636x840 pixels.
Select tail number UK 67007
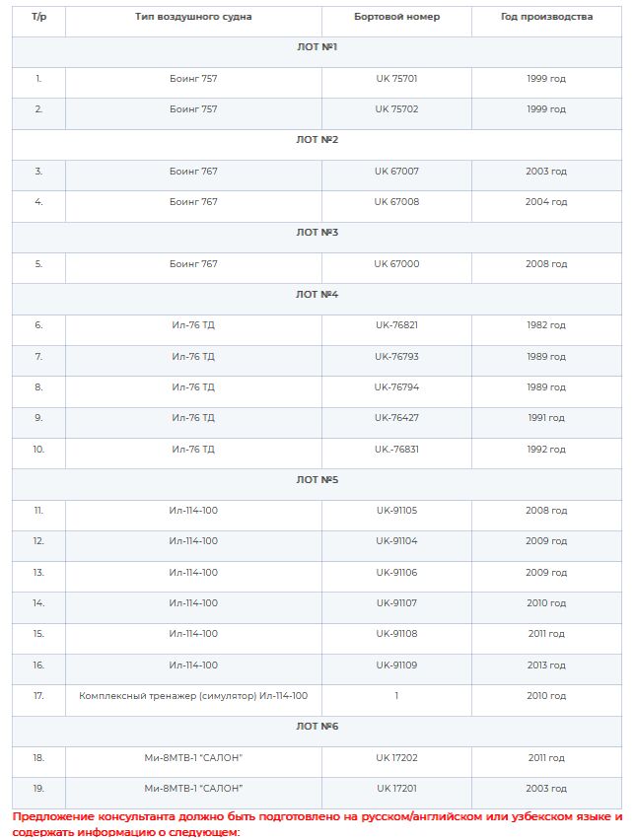(396, 172)
